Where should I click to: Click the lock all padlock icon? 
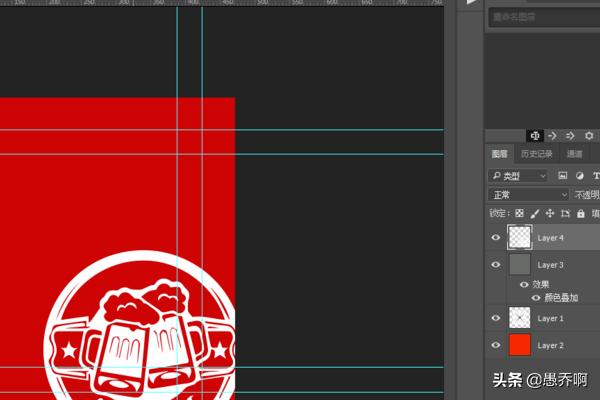point(581,214)
